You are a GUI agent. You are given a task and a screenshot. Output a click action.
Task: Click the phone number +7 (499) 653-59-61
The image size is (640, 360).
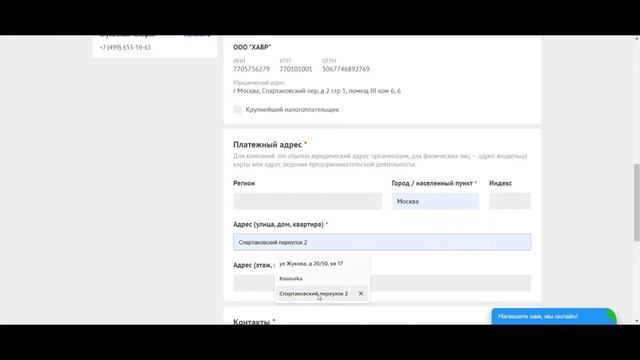point(125,47)
